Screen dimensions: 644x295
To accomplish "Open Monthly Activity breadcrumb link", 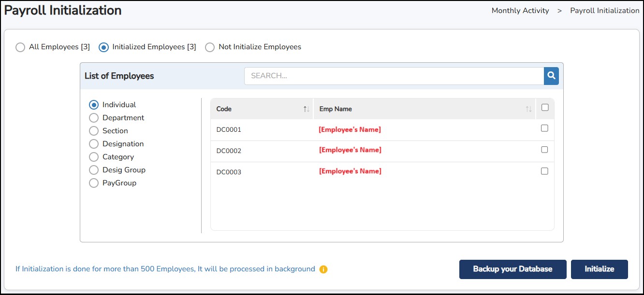I will click(x=520, y=11).
